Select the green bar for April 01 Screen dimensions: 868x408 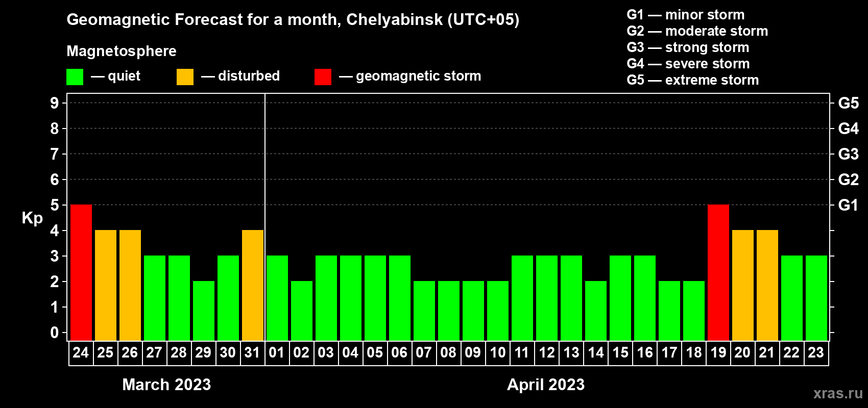pyautogui.click(x=277, y=298)
